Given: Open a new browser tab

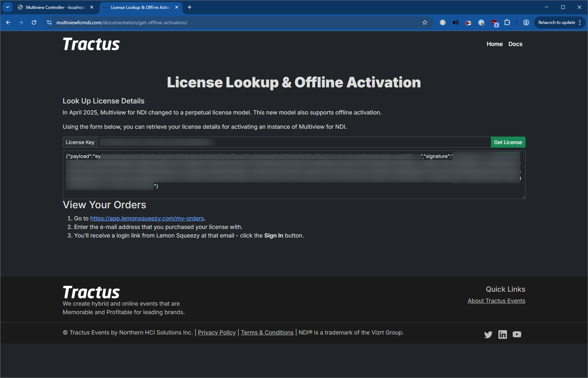Looking at the screenshot, I should (x=190, y=7).
